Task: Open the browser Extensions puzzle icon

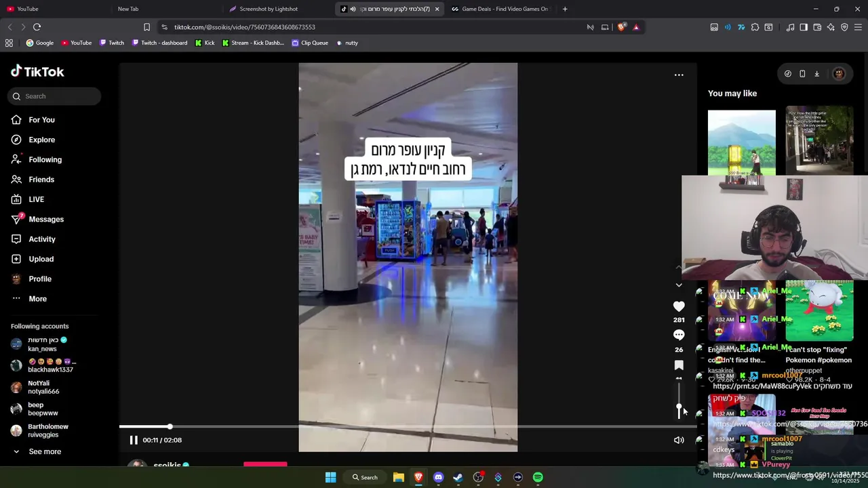Action: [x=755, y=27]
